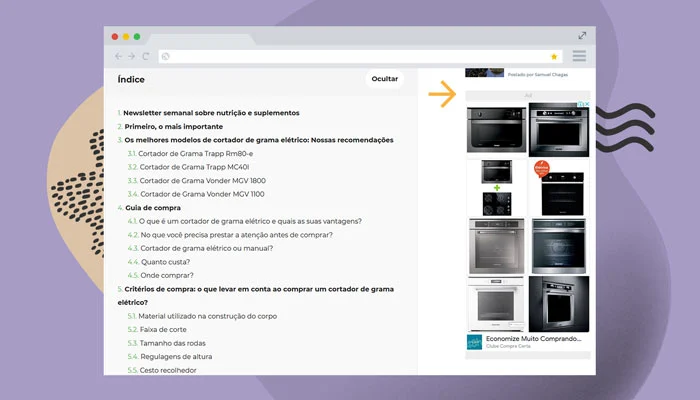Open "Critérios de compra" section link
Image resolution: width=700 pixels, height=400 pixels.
[255, 296]
